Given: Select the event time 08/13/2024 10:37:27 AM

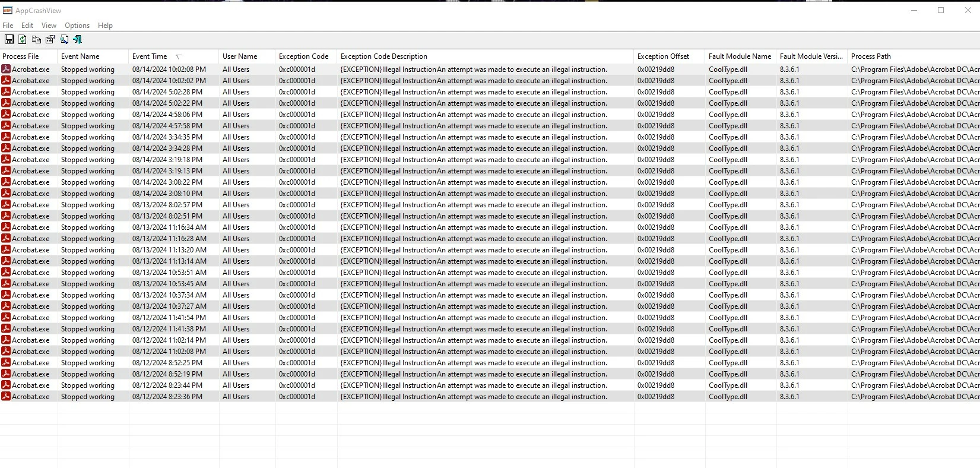Looking at the screenshot, I should tap(169, 306).
